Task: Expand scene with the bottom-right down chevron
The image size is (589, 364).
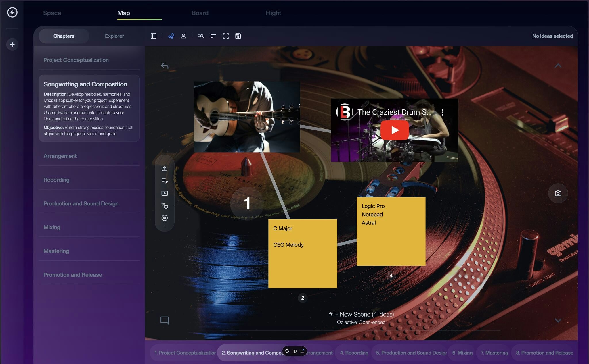Action: [x=558, y=320]
